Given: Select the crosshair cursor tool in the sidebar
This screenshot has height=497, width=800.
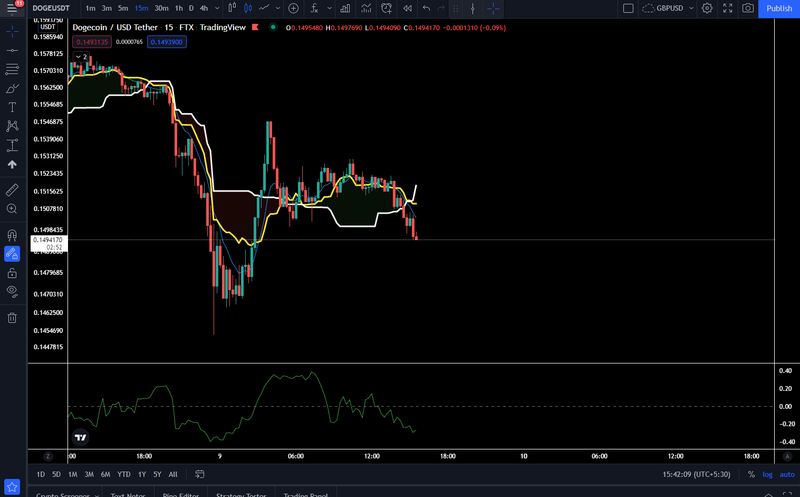Looking at the screenshot, I should click(12, 31).
